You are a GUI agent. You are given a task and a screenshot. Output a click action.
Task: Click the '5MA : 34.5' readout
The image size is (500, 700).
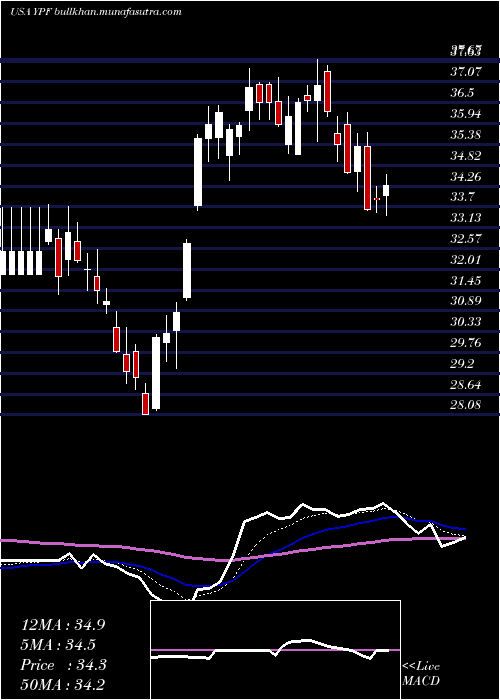pyautogui.click(x=59, y=645)
